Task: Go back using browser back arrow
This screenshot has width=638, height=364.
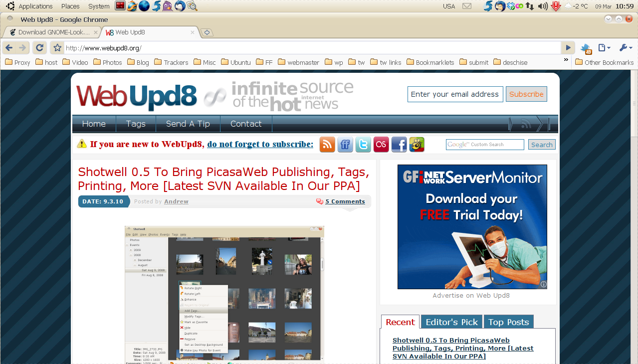Action: [9, 48]
